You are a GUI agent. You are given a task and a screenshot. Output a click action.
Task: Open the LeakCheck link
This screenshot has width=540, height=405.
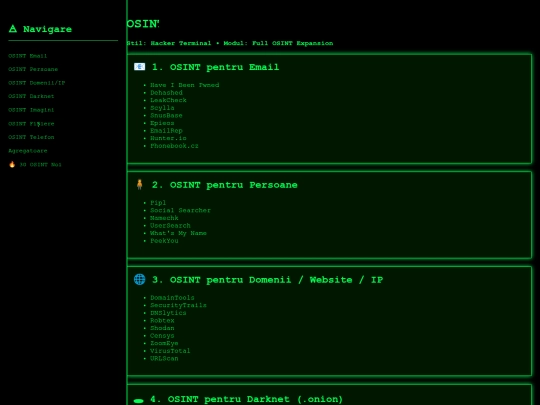coord(168,100)
